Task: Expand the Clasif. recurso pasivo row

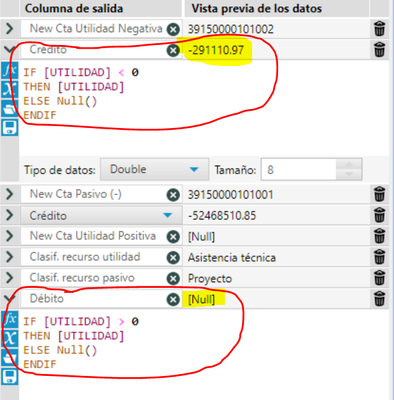Action: pos(10,278)
